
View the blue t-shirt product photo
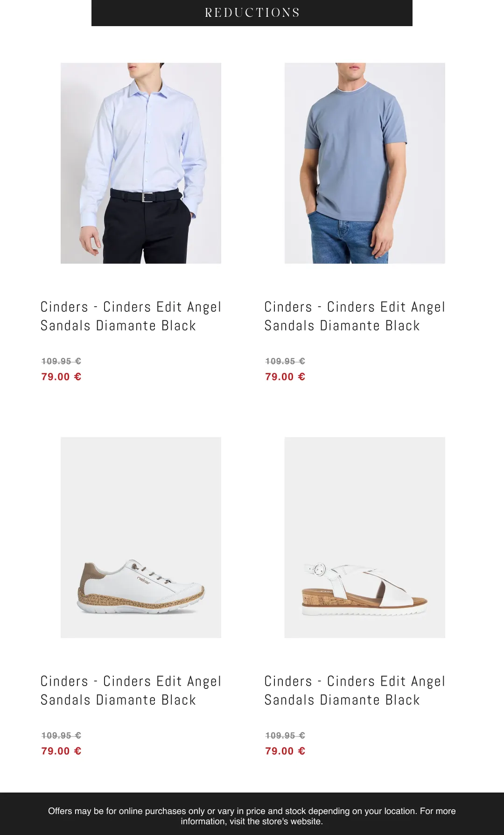tap(365, 163)
